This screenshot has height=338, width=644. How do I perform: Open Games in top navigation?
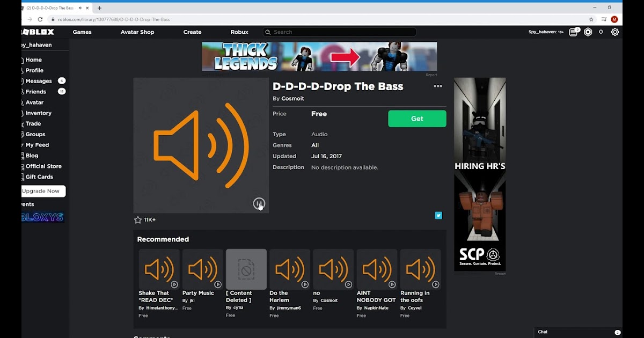[82, 32]
